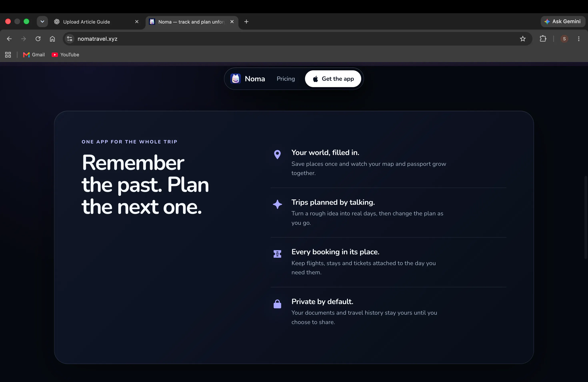Open the Pricing page link
588x382 pixels.
pos(286,79)
